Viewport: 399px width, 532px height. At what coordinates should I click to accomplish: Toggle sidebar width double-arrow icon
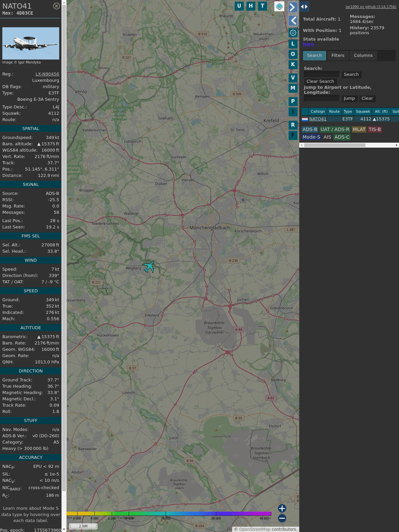(304, 7)
